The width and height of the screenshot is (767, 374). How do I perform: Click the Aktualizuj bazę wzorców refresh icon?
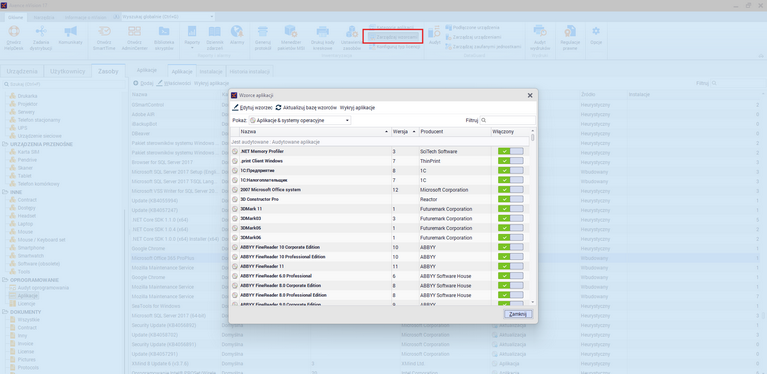tap(278, 108)
